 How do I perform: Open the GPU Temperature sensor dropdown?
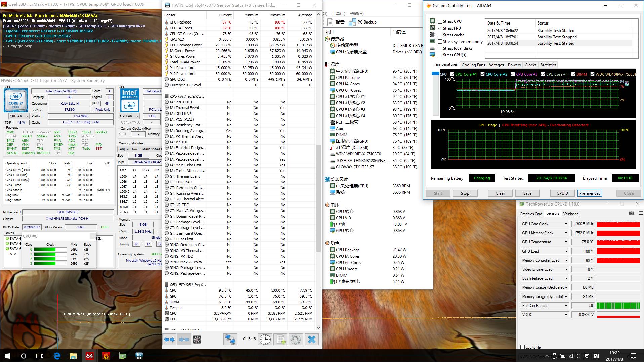tap(566, 242)
